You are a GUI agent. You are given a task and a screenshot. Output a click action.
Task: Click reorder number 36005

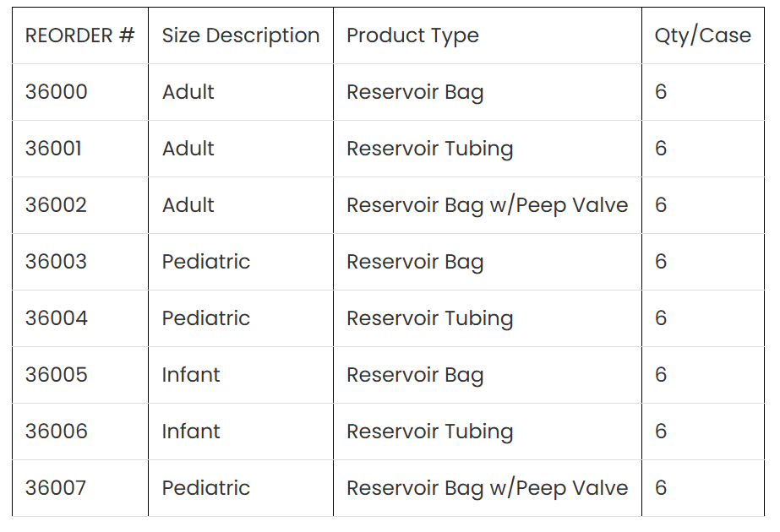pyautogui.click(x=56, y=375)
